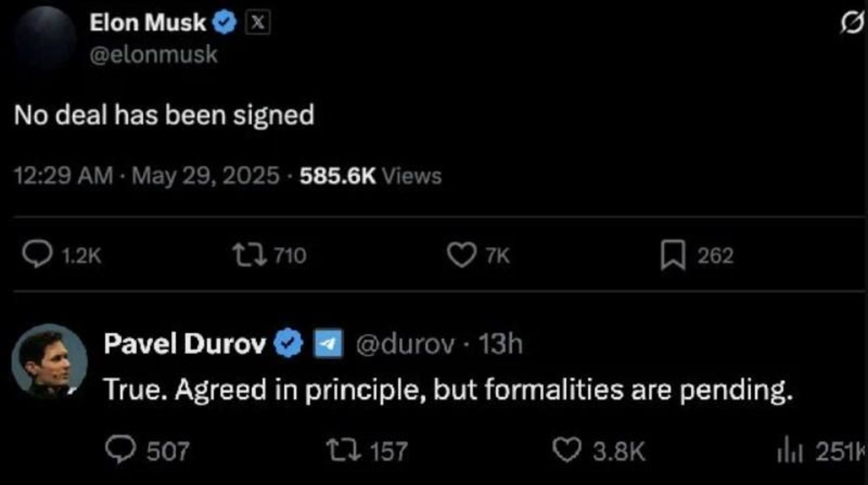View analytics for Durov's reply
This screenshot has height=485, width=868.
785,451
